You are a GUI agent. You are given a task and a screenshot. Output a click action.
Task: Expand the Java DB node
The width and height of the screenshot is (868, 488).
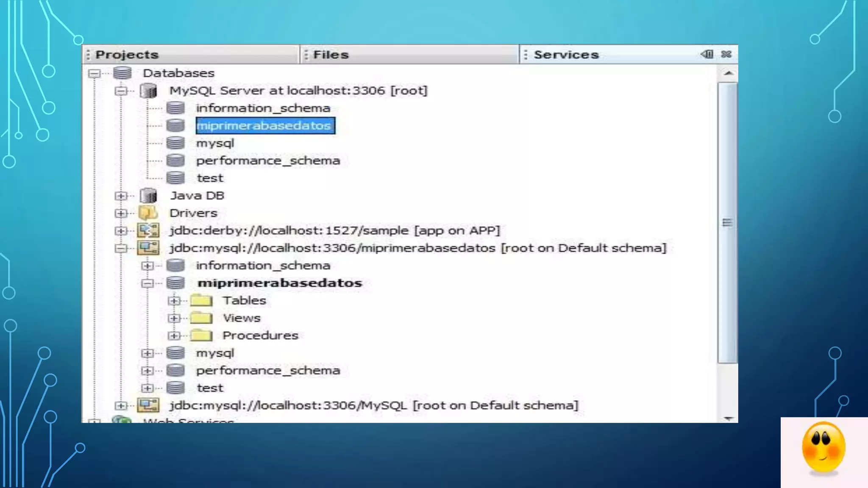[121, 196]
